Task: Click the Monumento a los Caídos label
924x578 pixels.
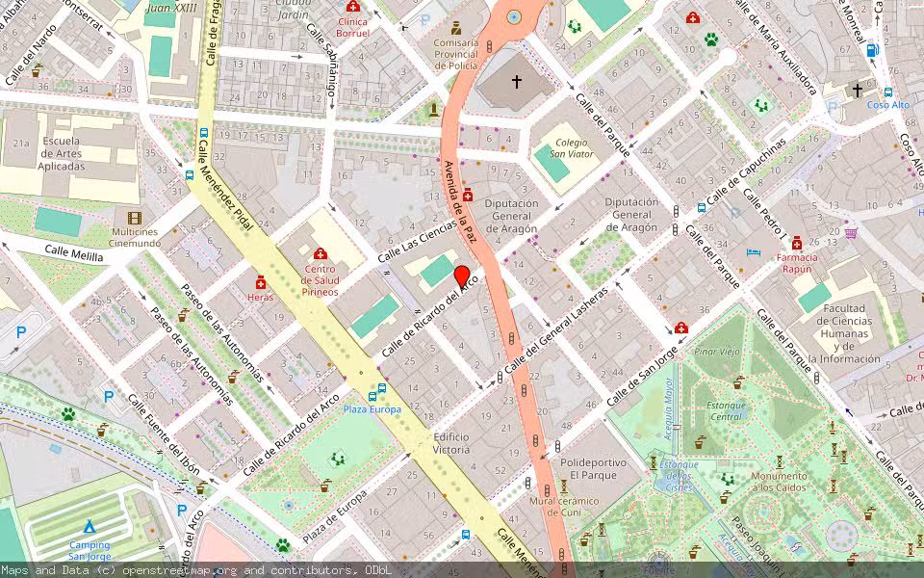Action: [780, 482]
